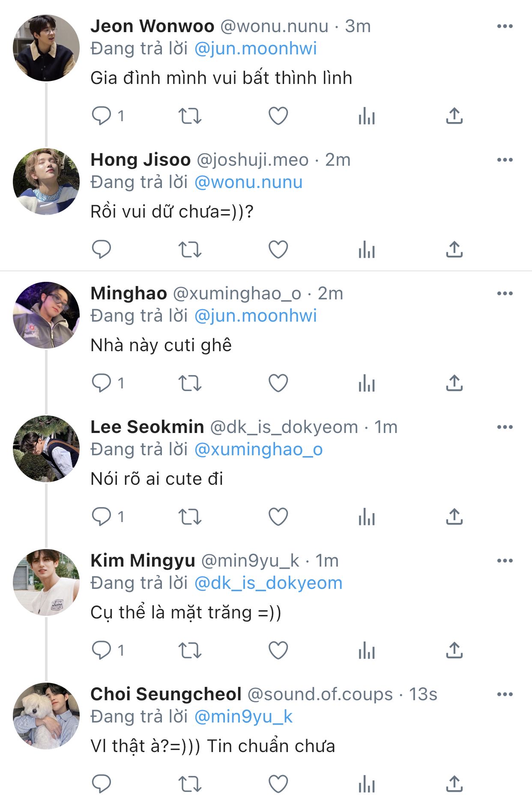View analytics of Kim Mingyu's tweet
Viewport: 532px width, 803px height.
(x=367, y=650)
